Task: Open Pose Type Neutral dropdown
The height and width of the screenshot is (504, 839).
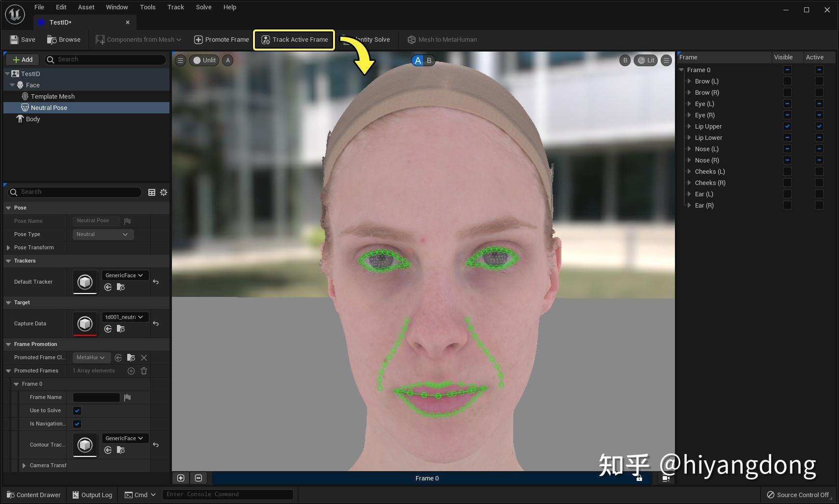Action: 103,234
